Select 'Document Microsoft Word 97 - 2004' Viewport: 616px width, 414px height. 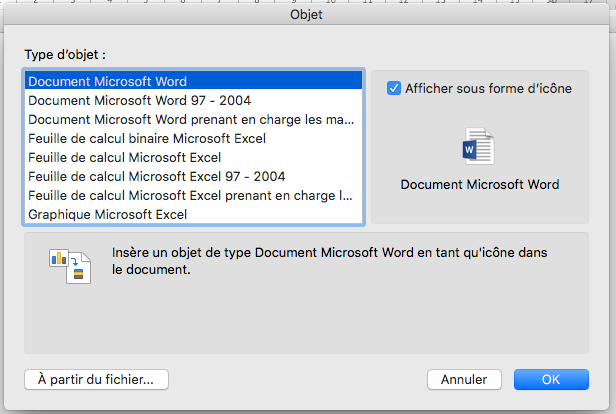tap(193, 101)
